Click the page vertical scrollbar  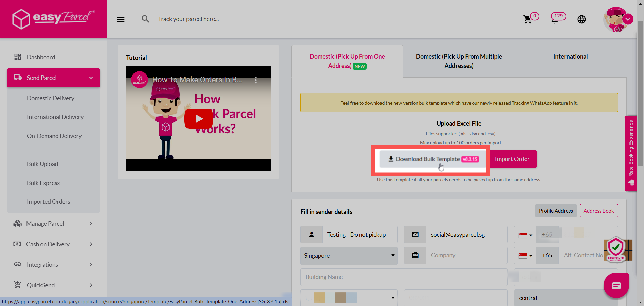pos(640,94)
